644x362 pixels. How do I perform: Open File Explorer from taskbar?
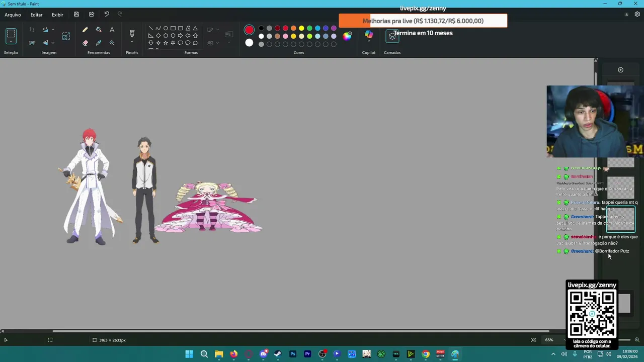[x=219, y=354]
